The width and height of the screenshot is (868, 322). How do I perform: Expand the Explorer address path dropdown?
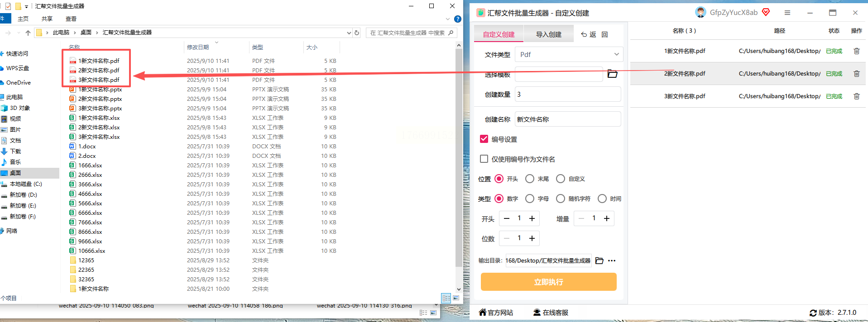(349, 33)
